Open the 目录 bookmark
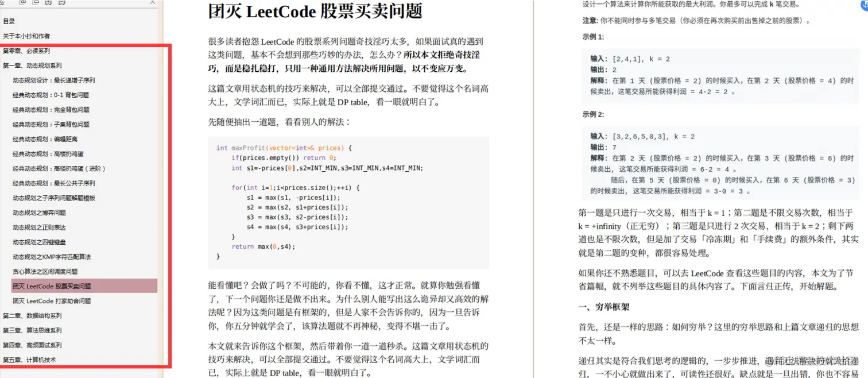This screenshot has height=378, width=868. click(x=9, y=21)
